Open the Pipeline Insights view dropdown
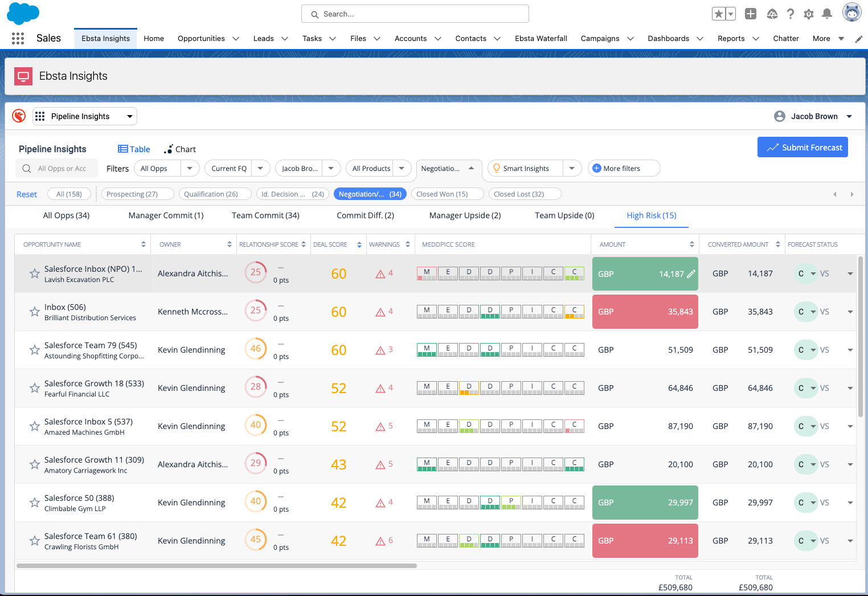Viewport: 868px width, 596px height. click(85, 116)
